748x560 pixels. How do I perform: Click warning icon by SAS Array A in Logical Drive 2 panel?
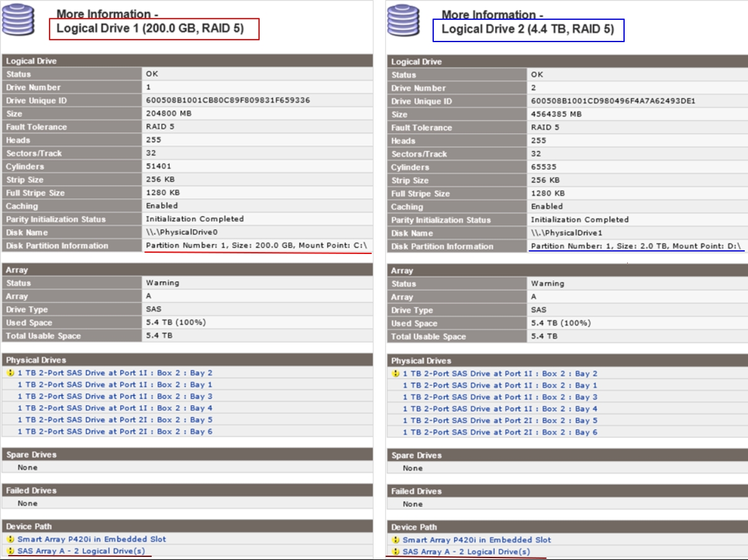pyautogui.click(x=396, y=551)
